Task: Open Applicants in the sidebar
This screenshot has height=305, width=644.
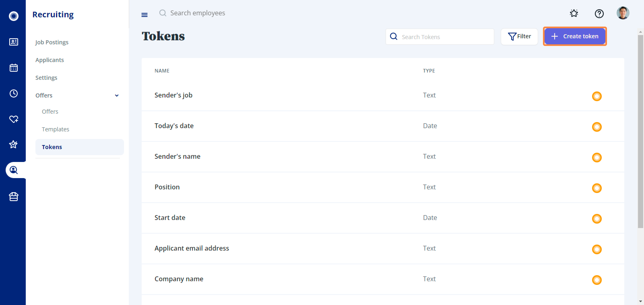Action: click(x=50, y=60)
